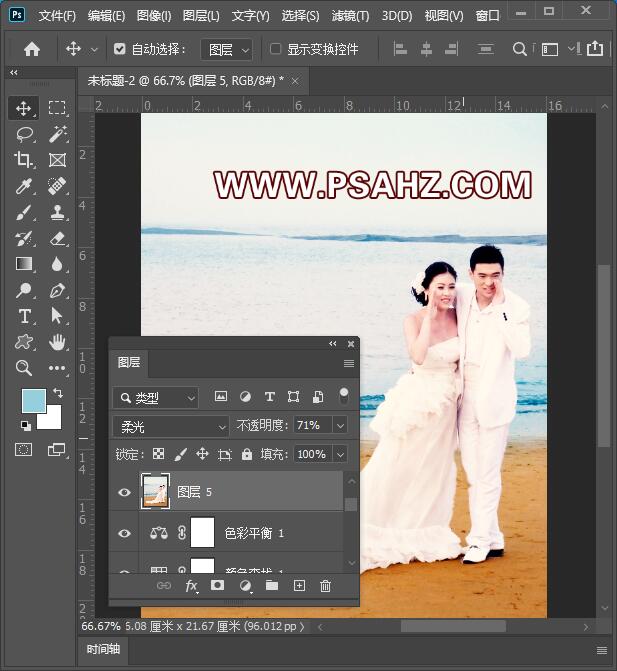This screenshot has height=671, width=617.
Task: Change screen mode from toolbox
Action: [56, 449]
